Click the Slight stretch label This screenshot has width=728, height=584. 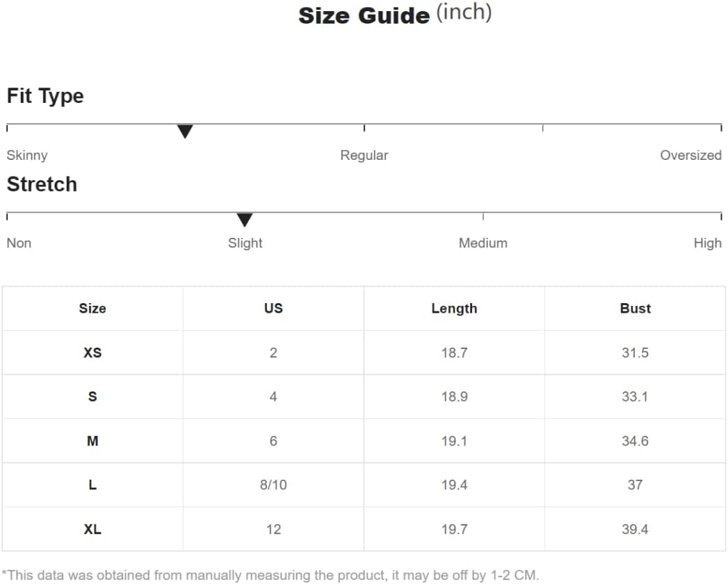point(245,243)
